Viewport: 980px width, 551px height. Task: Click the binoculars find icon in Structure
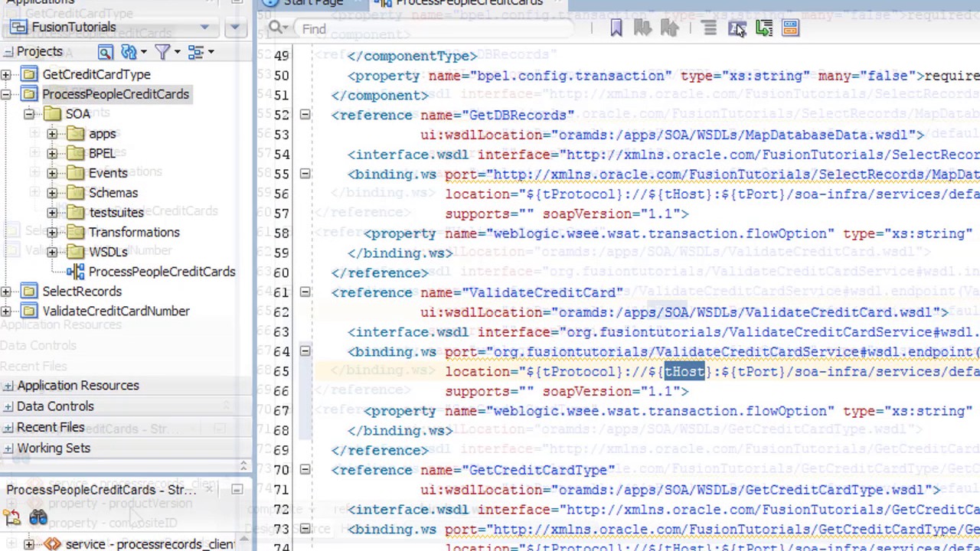tap(38, 519)
